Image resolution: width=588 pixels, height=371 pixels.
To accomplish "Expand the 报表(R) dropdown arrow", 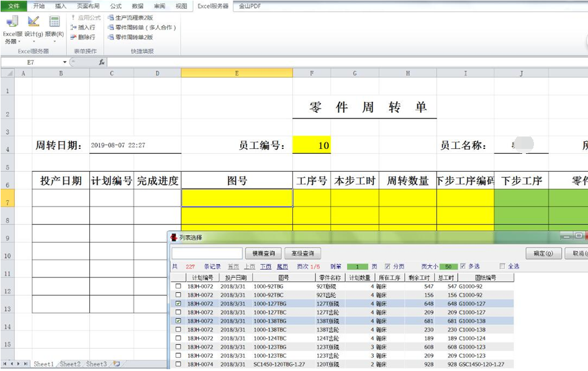I will [55, 42].
